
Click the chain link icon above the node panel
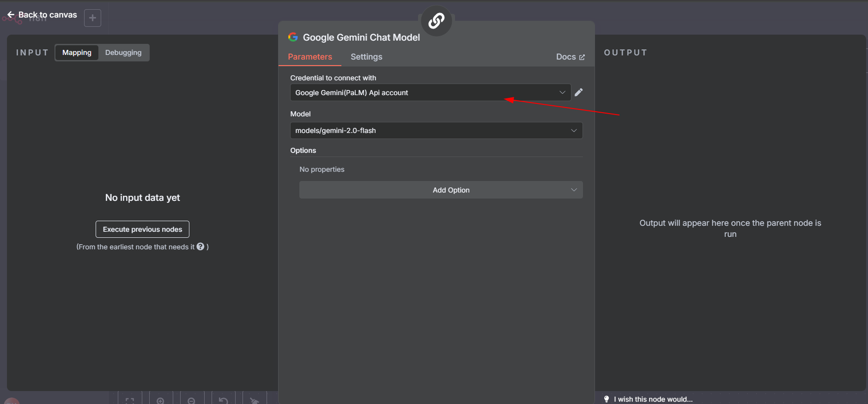pos(436,20)
